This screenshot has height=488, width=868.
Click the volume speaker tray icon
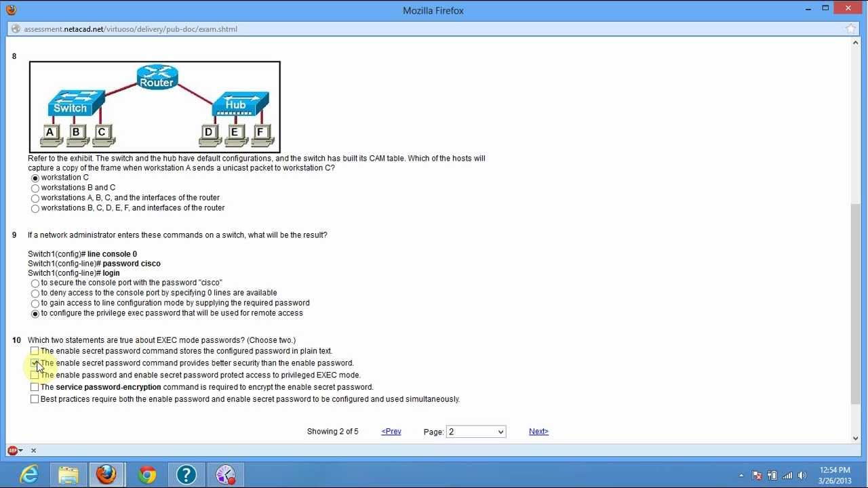pyautogui.click(x=802, y=475)
